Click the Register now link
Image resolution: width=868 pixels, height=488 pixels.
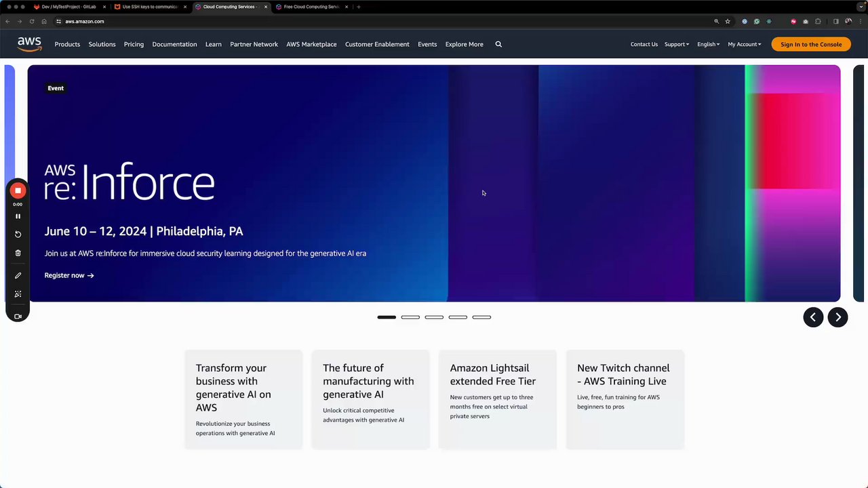[69, 275]
